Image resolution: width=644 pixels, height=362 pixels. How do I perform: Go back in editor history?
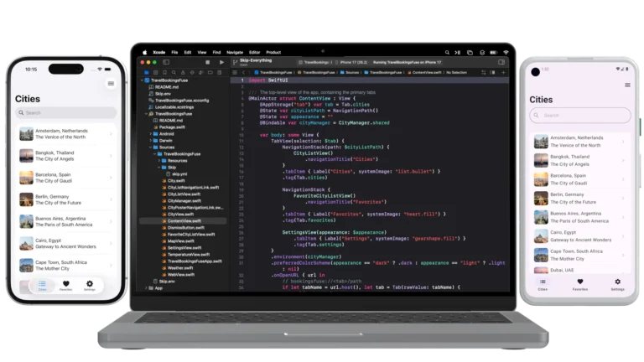(243, 73)
